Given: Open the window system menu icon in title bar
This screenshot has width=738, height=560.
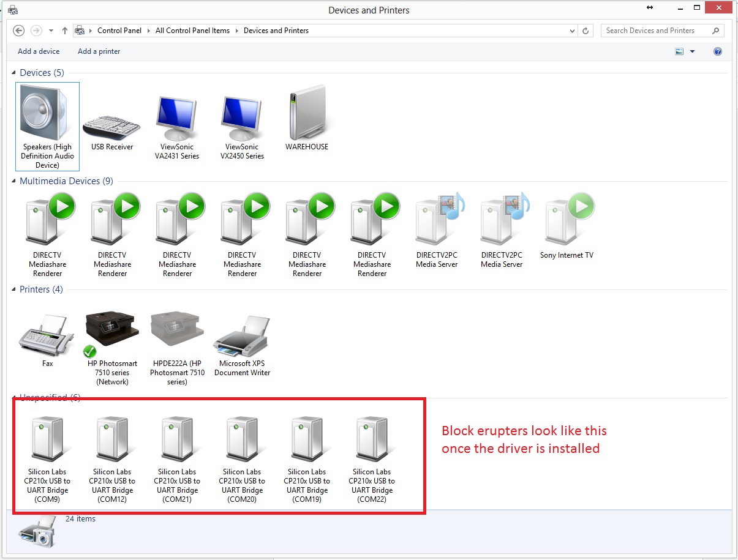Looking at the screenshot, I should (x=12, y=10).
